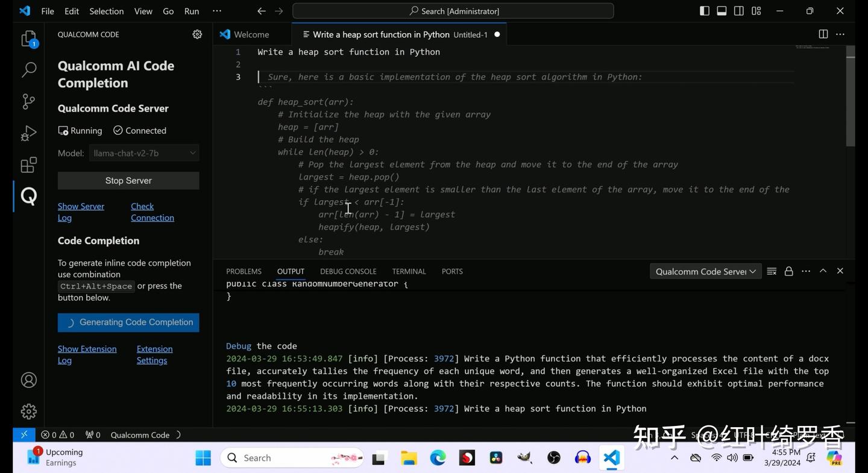The width and height of the screenshot is (868, 473).
Task: Open the Accounts menu in the activity bar
Action: [x=28, y=380]
